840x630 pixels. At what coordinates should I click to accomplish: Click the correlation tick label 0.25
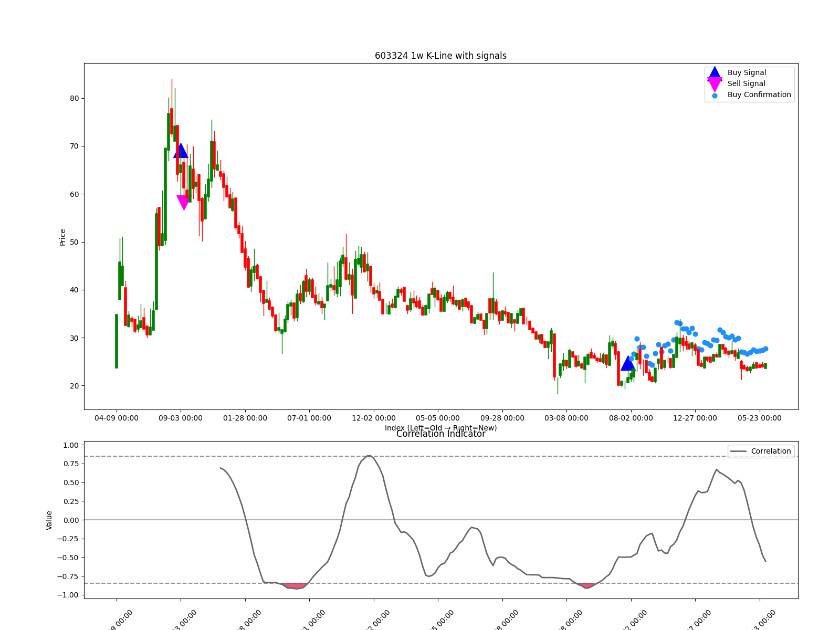coord(70,501)
